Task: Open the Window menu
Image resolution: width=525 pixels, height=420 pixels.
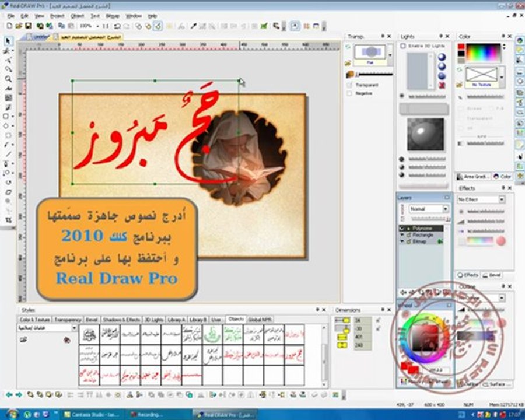Action: tap(134, 16)
